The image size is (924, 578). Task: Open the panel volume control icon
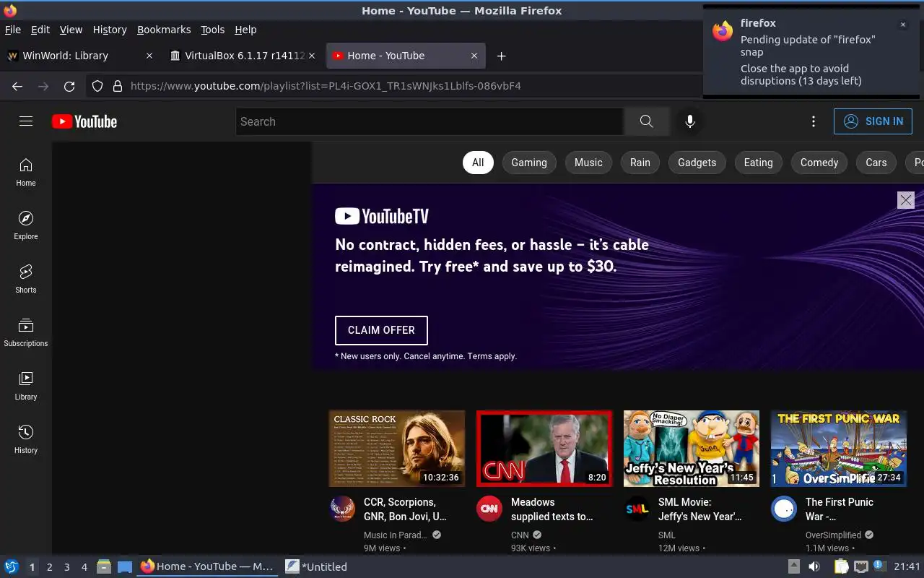point(814,566)
